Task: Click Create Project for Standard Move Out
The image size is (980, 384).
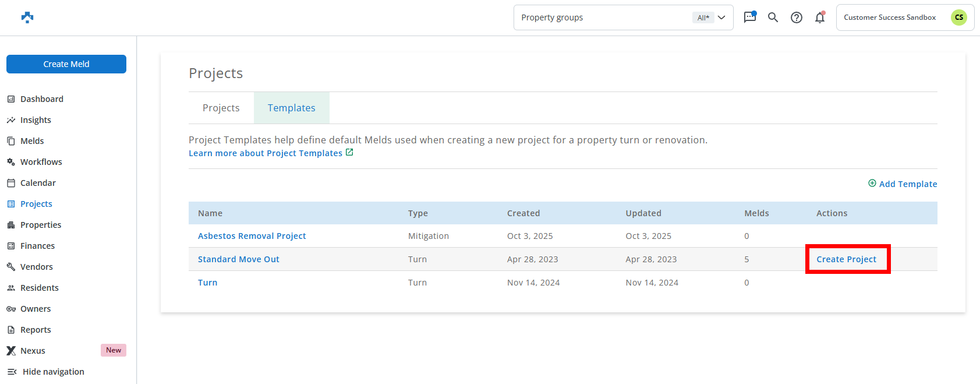Action: tap(846, 259)
